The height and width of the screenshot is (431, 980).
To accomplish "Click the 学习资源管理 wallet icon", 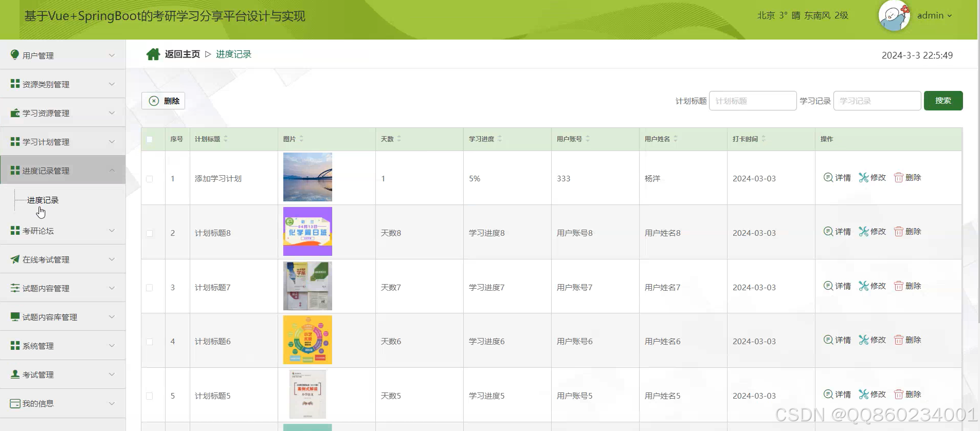I will (x=15, y=113).
